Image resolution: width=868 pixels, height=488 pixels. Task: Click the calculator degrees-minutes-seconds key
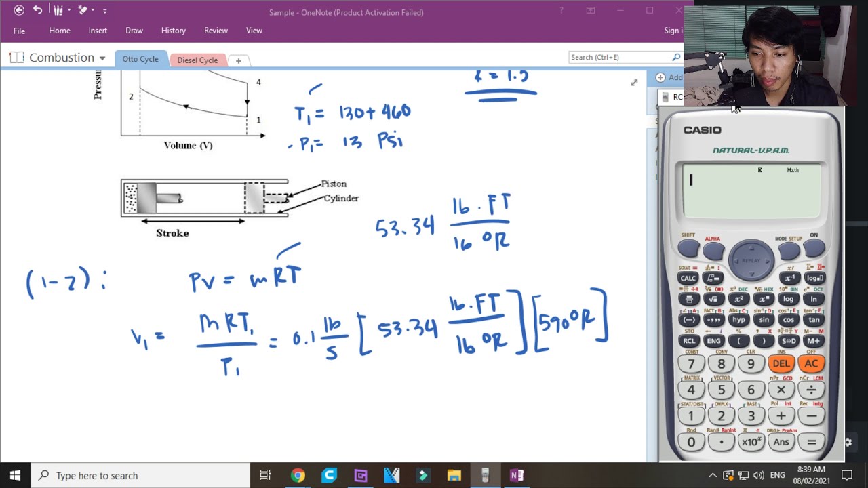tap(713, 320)
